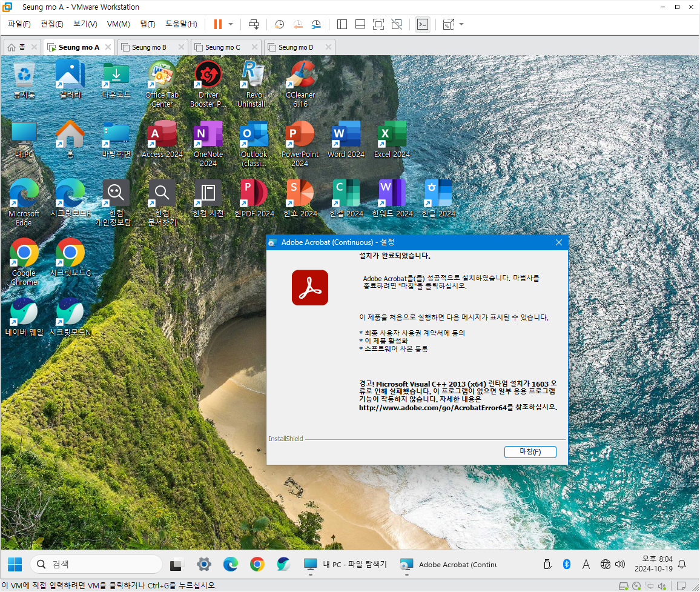
Task: Select Driver Booster desktop icon
Action: click(x=208, y=84)
